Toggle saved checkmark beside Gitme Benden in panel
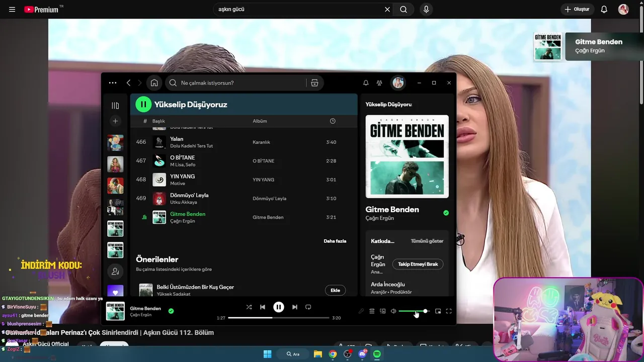 (446, 213)
